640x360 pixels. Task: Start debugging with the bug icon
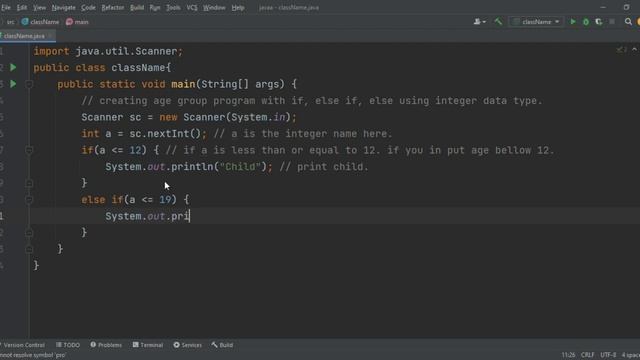586,22
